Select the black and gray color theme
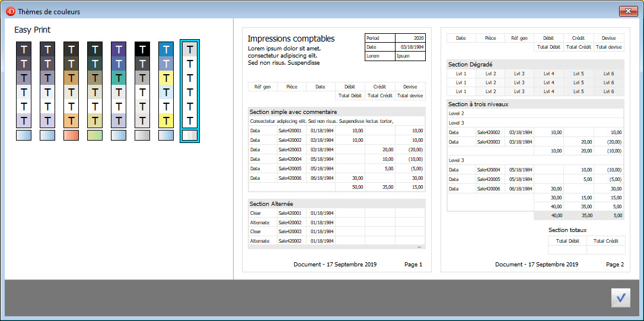644x321 pixels. tap(142, 84)
